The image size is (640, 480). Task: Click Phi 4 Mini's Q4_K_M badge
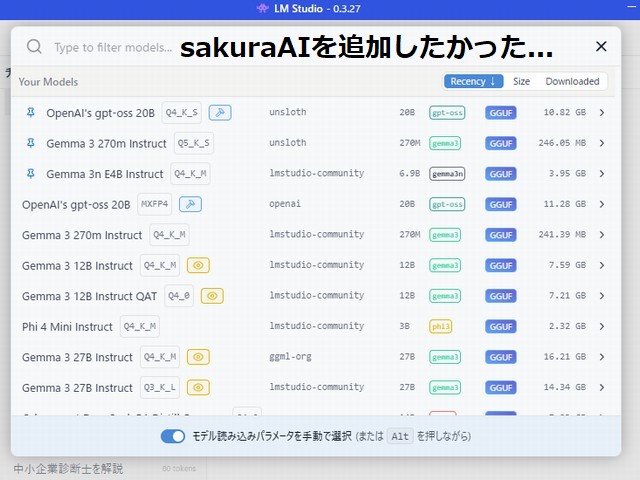coord(140,327)
